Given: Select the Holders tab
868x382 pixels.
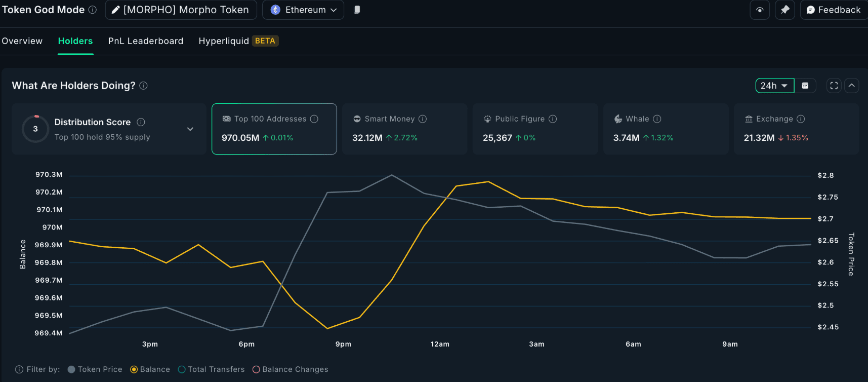Looking at the screenshot, I should pos(75,41).
